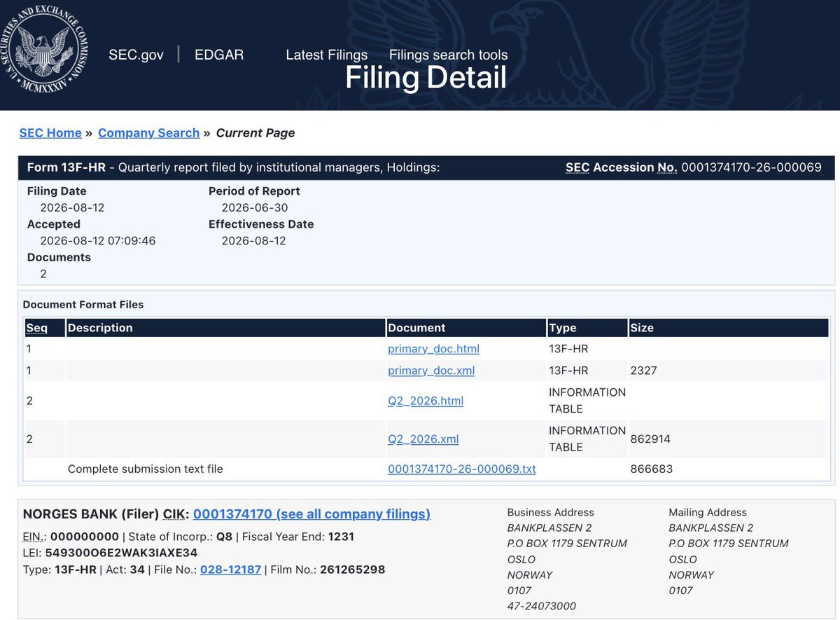Go to SEC Home breadcrumb
Image resolution: width=840 pixels, height=620 pixels.
[50, 133]
